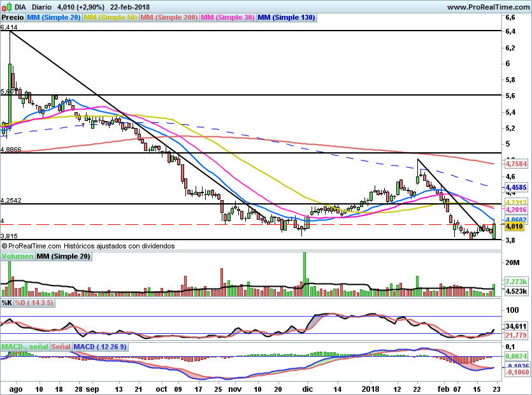Click the 4,2016 MM30 value tag
The width and height of the screenshot is (532, 395).
517,210
